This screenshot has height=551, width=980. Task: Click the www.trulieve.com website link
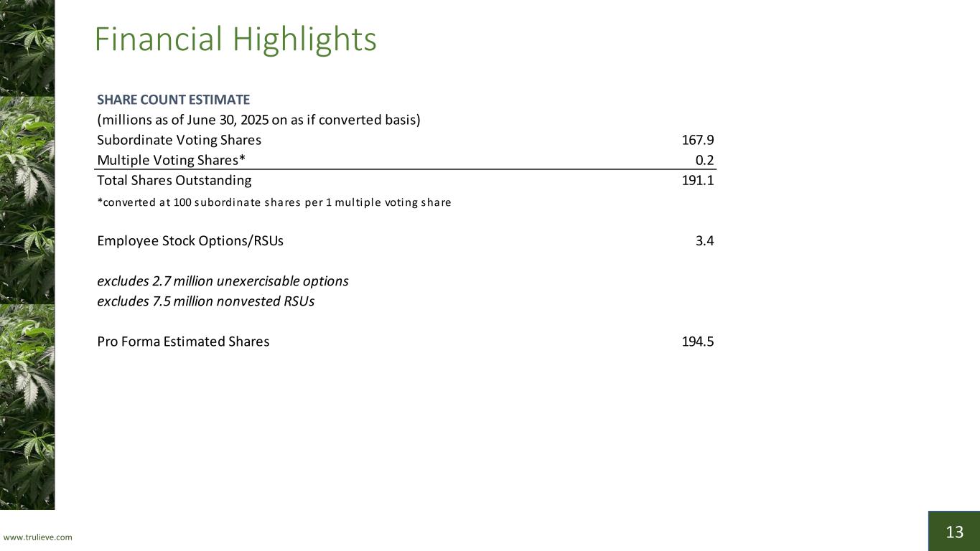click(x=38, y=537)
